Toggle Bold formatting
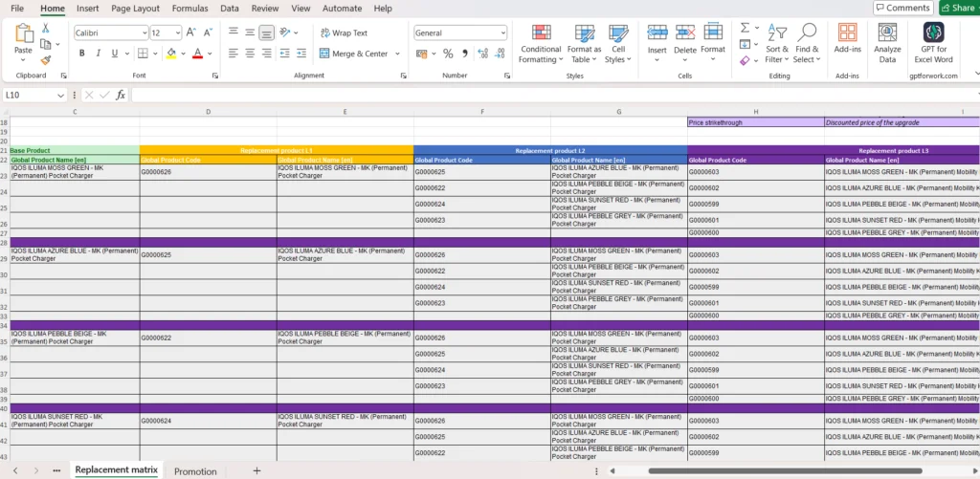The width and height of the screenshot is (980, 479). (82, 54)
